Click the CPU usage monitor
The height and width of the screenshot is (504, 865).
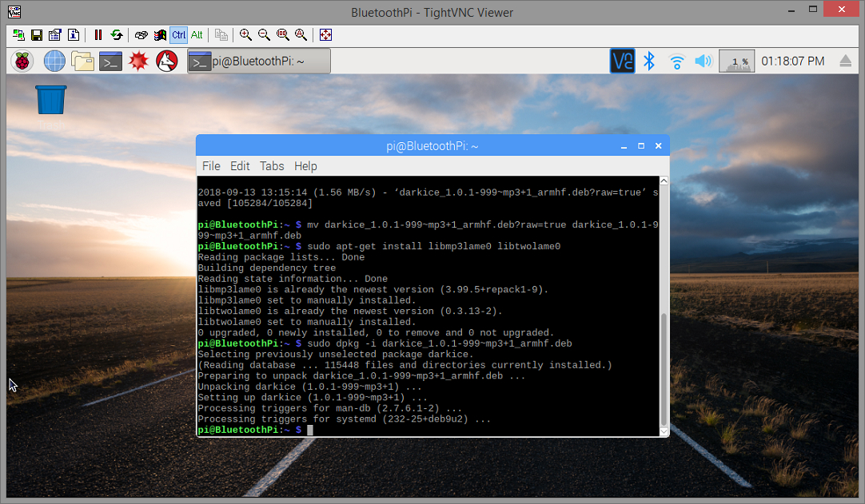(x=736, y=62)
